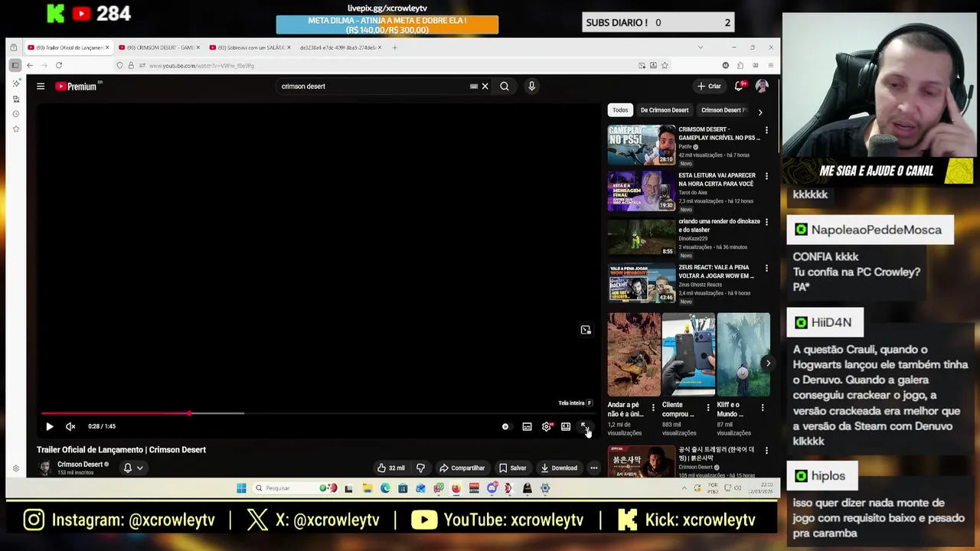
Task: Open the Cliente comprou short thumbnail
Action: pyautogui.click(x=688, y=354)
